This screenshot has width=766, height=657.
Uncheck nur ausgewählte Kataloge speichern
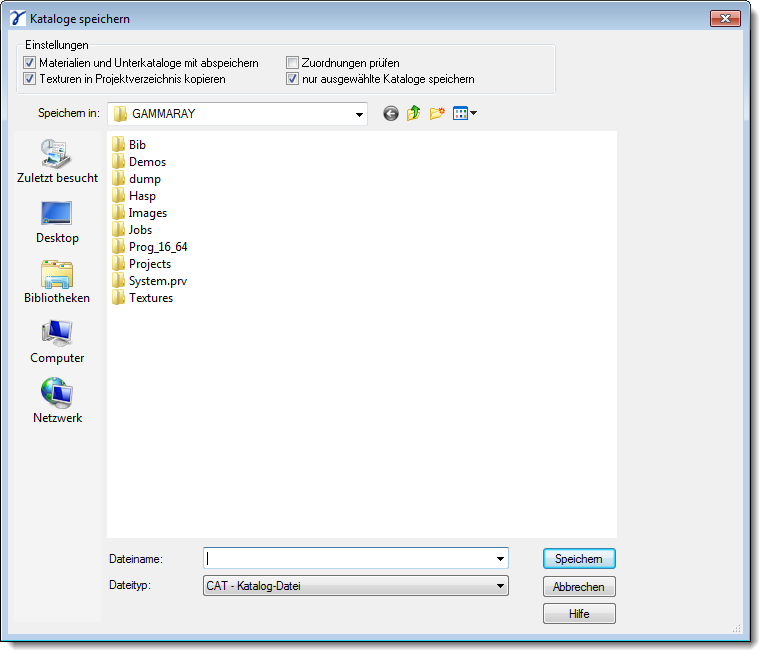pos(292,79)
